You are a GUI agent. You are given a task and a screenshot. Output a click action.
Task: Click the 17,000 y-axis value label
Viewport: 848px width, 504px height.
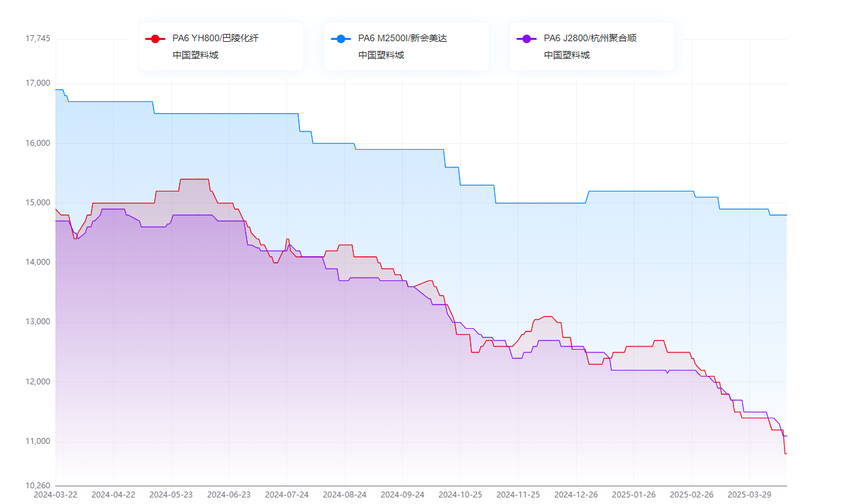point(37,83)
